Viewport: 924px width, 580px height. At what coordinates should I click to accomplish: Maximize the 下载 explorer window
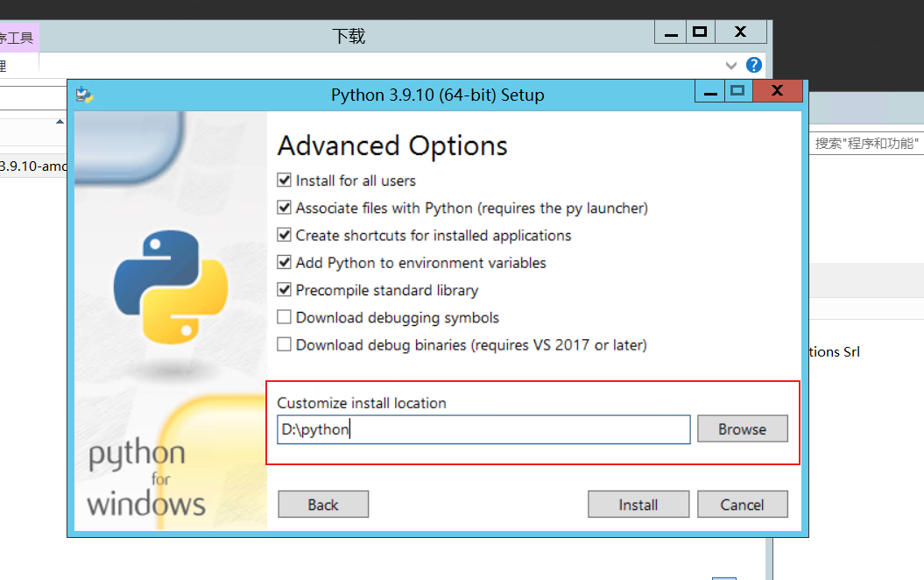(x=700, y=32)
